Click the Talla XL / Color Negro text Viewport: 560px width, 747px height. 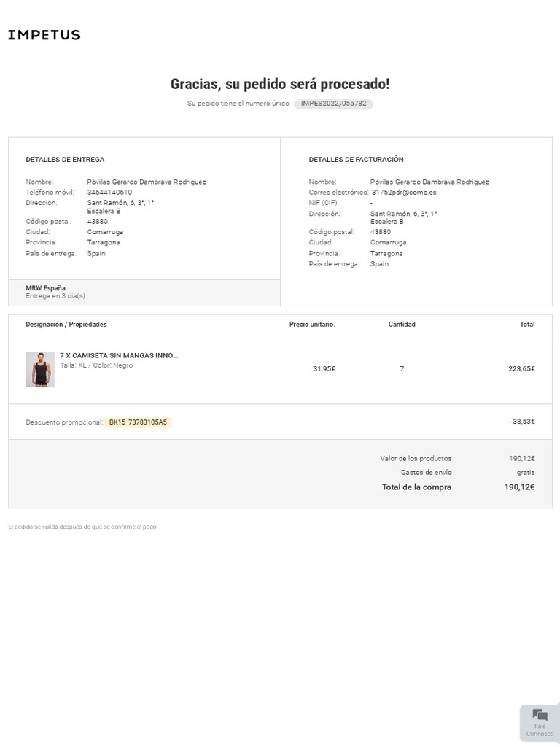tap(96, 365)
